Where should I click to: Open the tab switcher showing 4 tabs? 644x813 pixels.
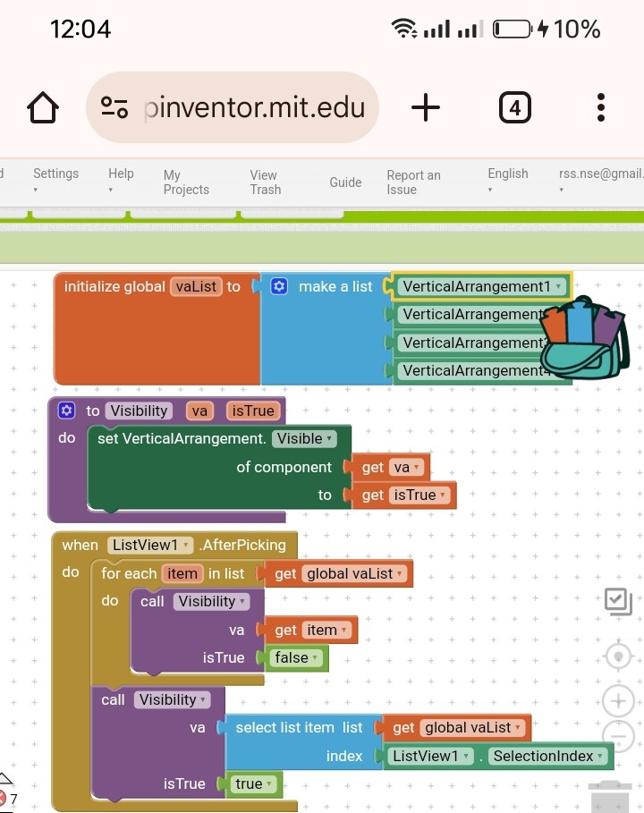[514, 107]
